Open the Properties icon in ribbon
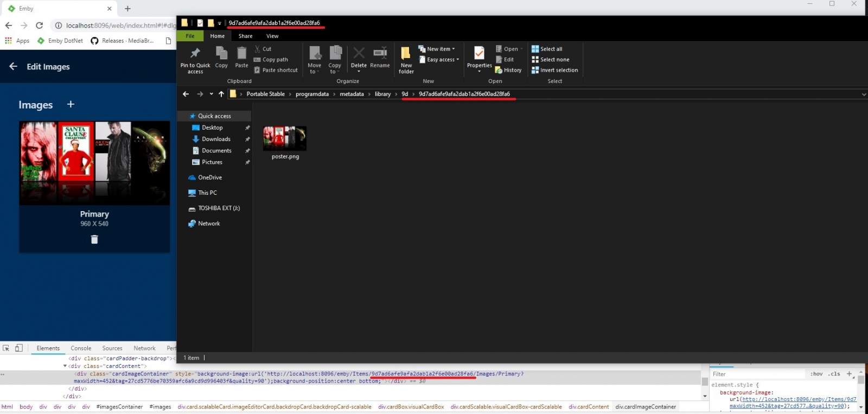 [479, 54]
